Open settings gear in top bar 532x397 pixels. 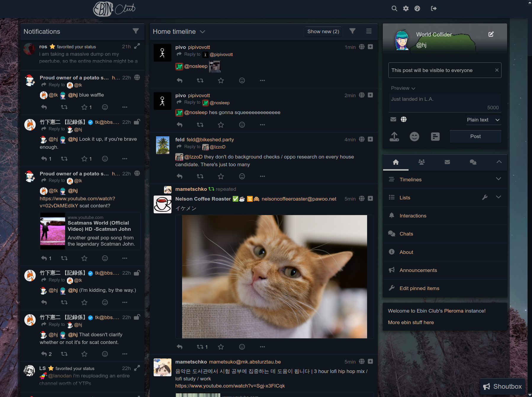pyautogui.click(x=406, y=9)
